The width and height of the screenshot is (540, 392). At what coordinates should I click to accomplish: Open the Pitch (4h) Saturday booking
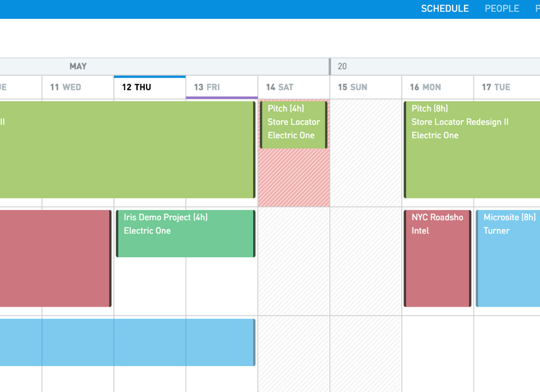pos(294,125)
